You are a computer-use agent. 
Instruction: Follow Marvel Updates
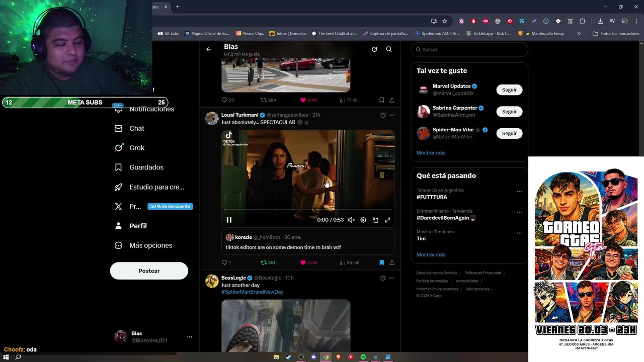(x=509, y=89)
